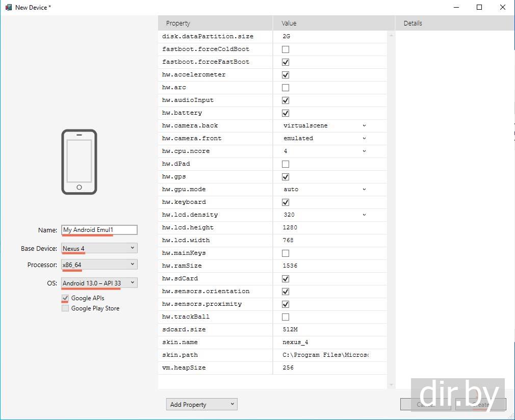Open the OS version dropdown
The width and height of the screenshot is (515, 420).
point(99,283)
